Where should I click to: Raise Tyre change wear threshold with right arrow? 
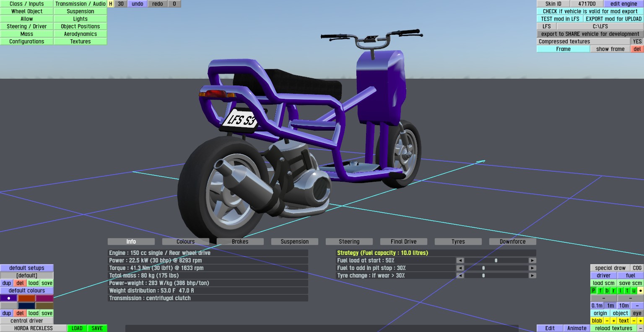[532, 275]
